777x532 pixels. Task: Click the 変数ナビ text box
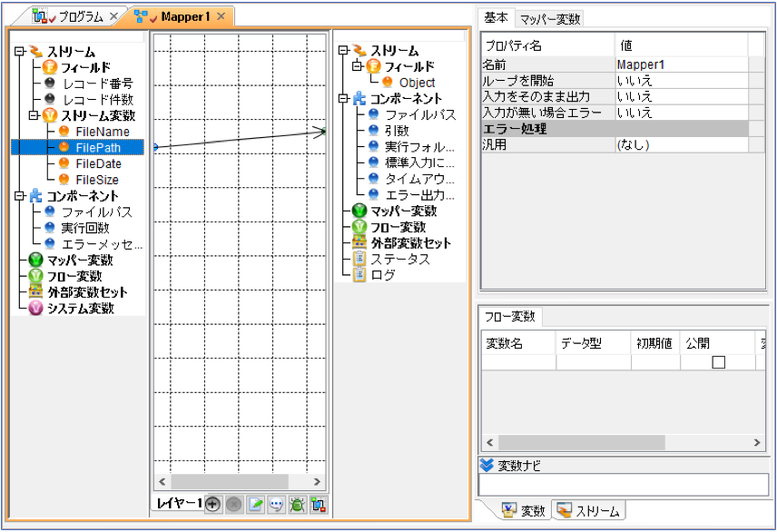(x=623, y=485)
